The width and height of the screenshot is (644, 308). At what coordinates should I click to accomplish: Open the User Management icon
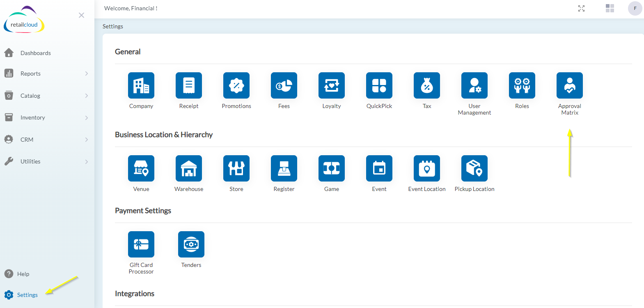474,85
